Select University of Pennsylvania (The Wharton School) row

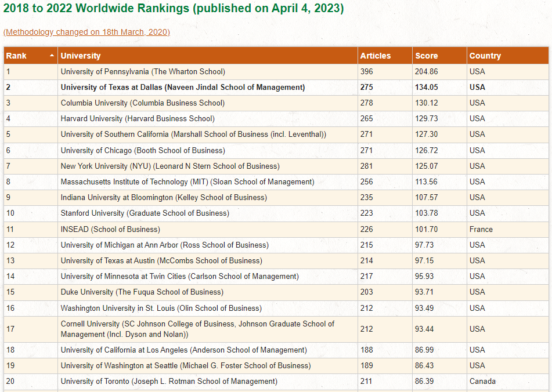point(143,71)
